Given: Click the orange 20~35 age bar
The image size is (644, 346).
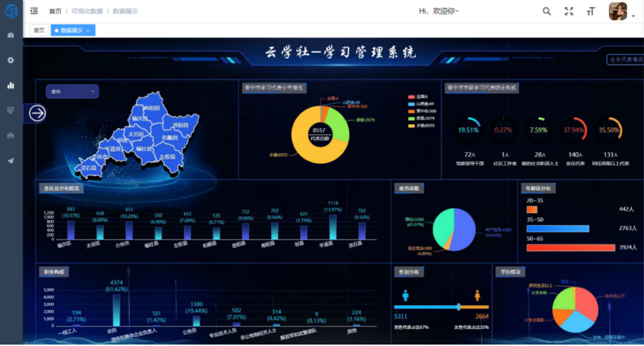Looking at the screenshot, I should click(x=532, y=209).
